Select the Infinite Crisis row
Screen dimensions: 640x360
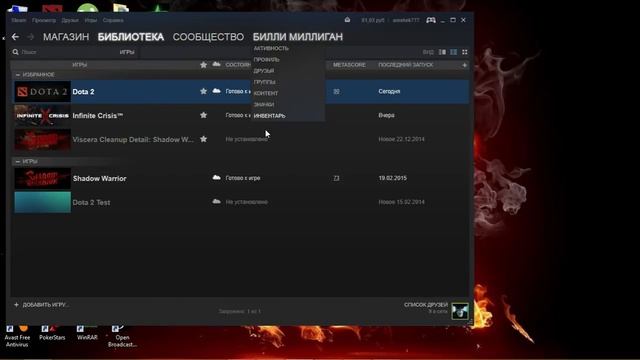(x=241, y=116)
